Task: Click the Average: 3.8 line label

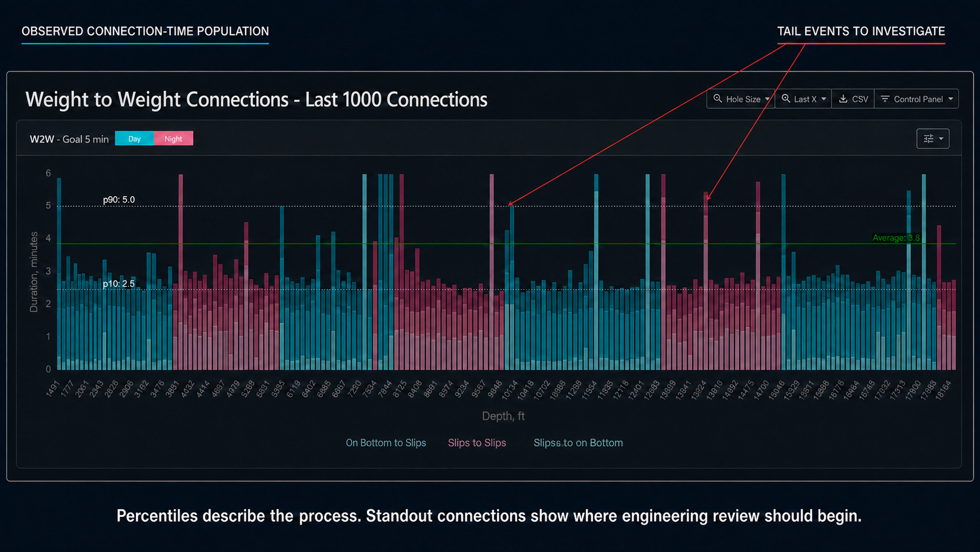Action: click(896, 238)
